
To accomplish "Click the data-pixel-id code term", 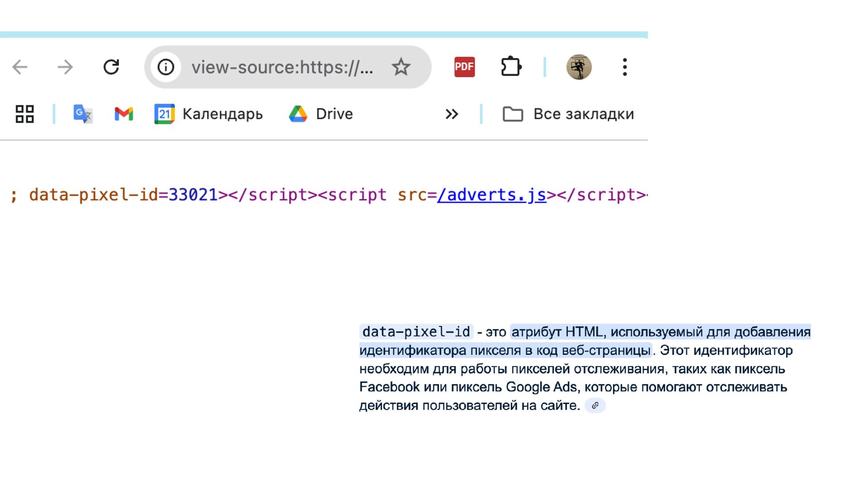I will pyautogui.click(x=416, y=332).
